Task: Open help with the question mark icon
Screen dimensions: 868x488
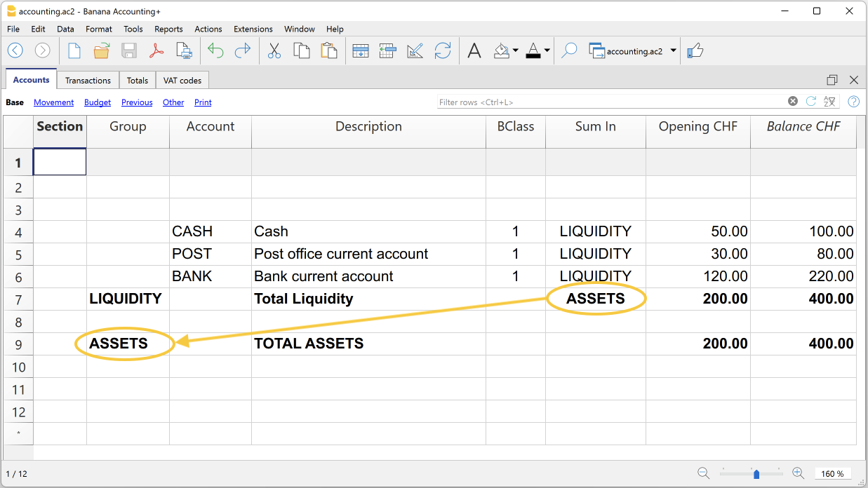Action: pyautogui.click(x=854, y=101)
